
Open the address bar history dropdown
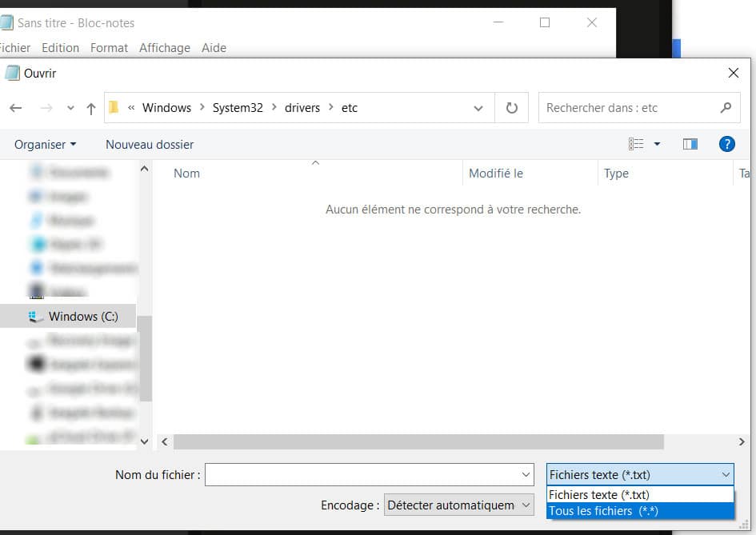point(478,108)
